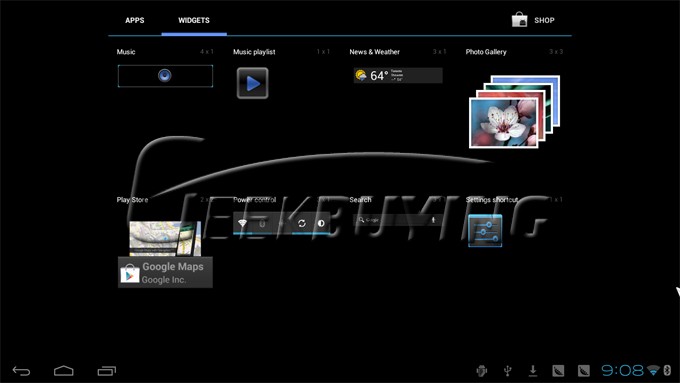
Task: Click the Google Search widget field
Action: [x=398, y=220]
